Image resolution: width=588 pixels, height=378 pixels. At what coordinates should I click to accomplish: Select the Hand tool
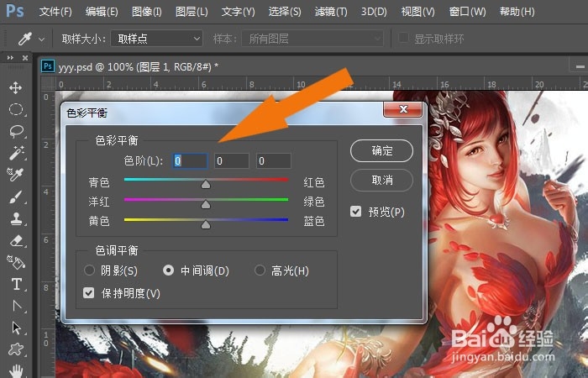click(x=16, y=371)
